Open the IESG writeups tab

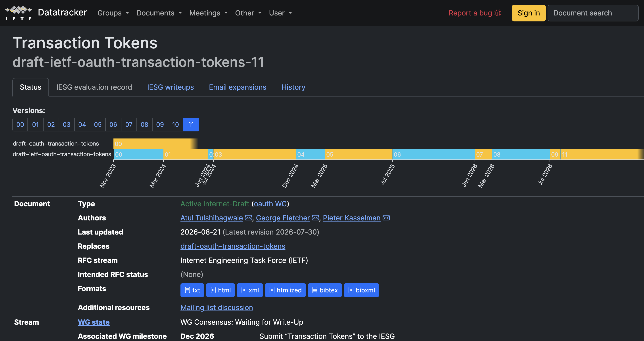coord(170,87)
